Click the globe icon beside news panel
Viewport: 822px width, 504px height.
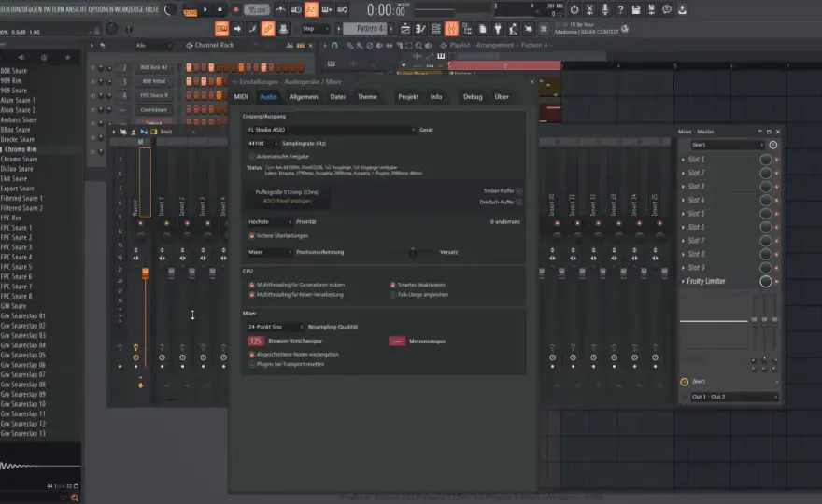pos(624,29)
